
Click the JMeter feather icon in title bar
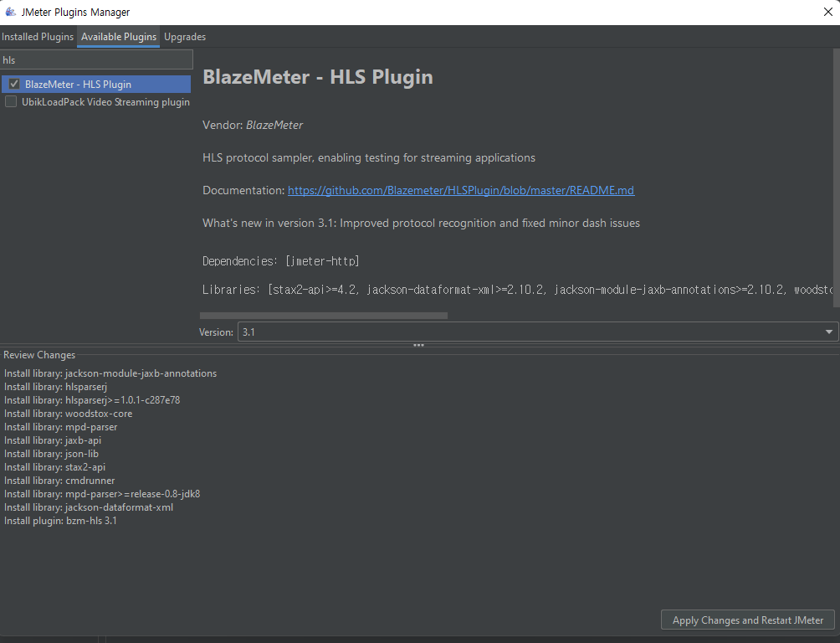point(10,12)
